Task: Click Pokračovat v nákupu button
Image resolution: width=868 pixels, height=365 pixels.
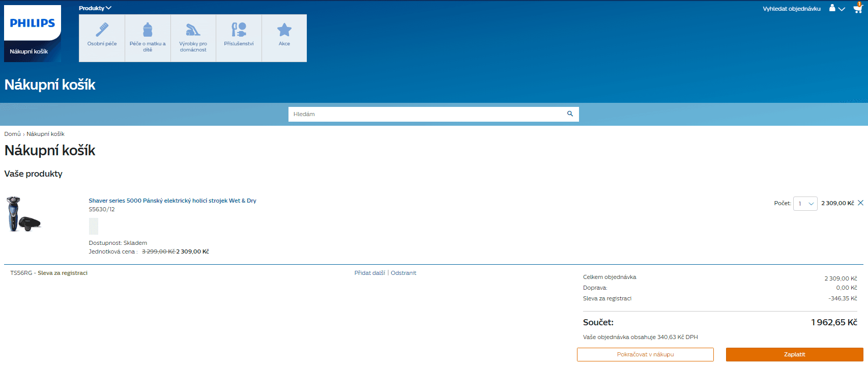Action: pos(645,354)
